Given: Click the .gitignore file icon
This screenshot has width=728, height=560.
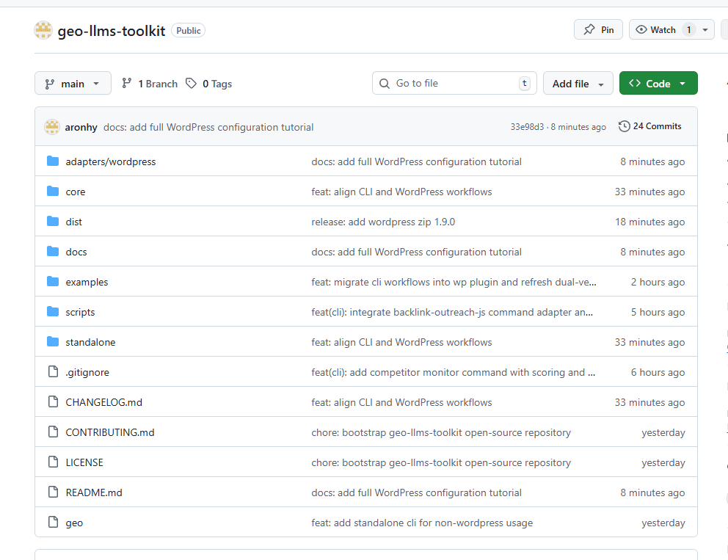Looking at the screenshot, I should [53, 372].
